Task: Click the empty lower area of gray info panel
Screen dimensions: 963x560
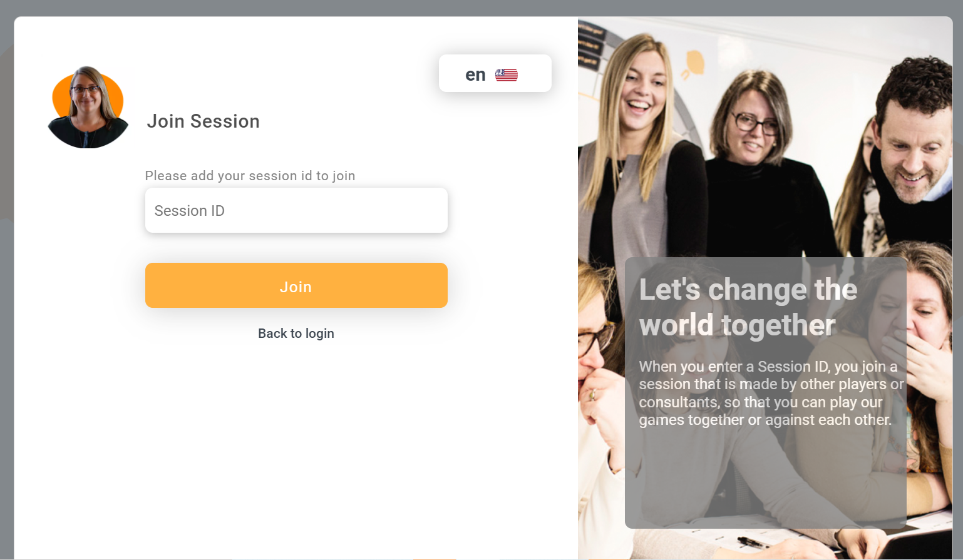Action: tap(765, 479)
